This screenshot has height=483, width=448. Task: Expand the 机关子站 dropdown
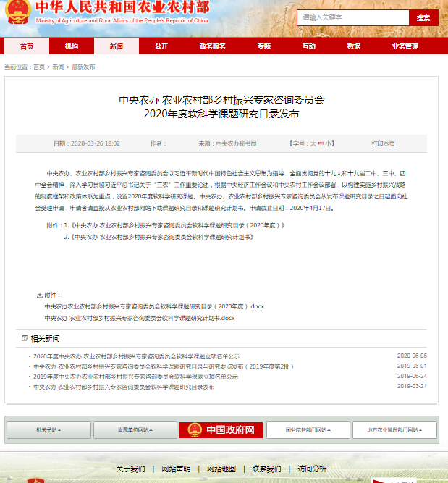click(x=48, y=430)
